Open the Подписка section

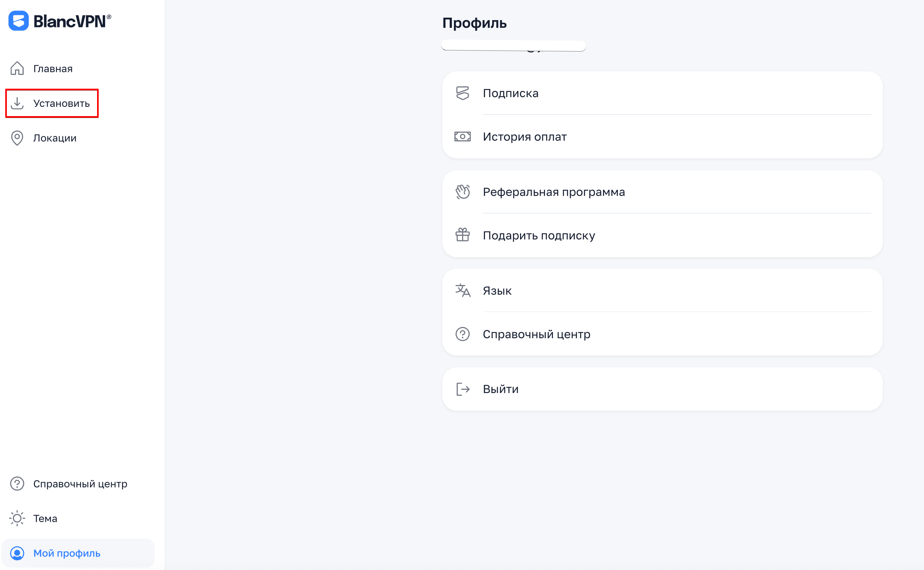coord(510,93)
